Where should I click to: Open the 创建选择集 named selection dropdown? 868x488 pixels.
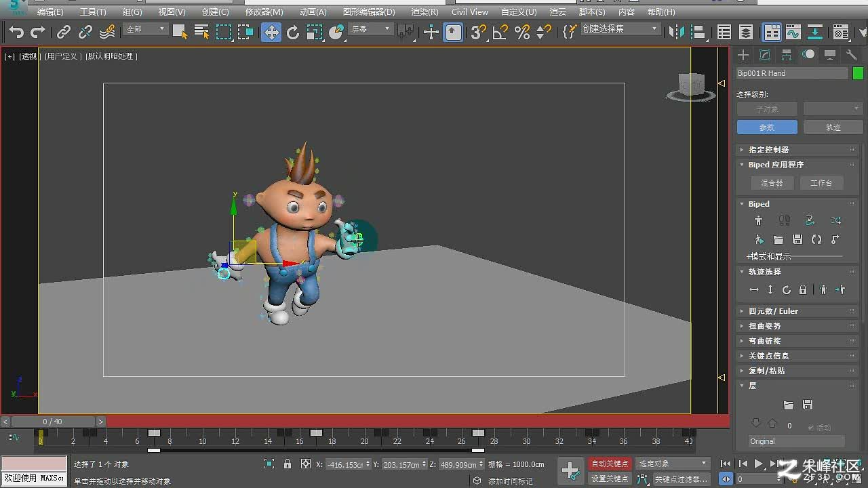(x=620, y=29)
